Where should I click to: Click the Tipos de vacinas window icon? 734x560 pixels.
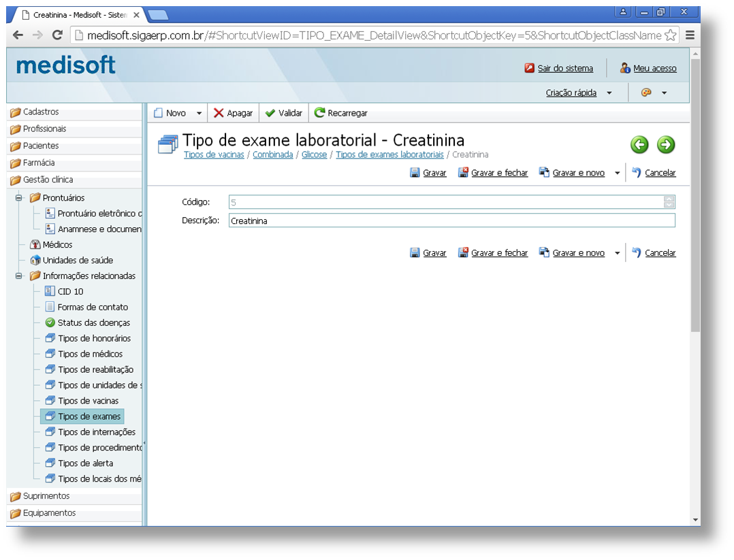[x=50, y=401]
